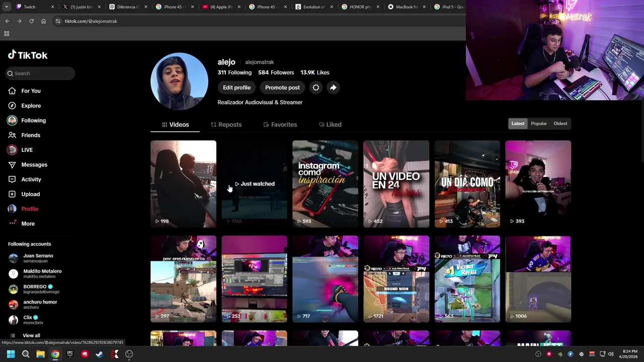Open profile settings gear icon
Viewport: 644px width, 362px height.
(316, 87)
